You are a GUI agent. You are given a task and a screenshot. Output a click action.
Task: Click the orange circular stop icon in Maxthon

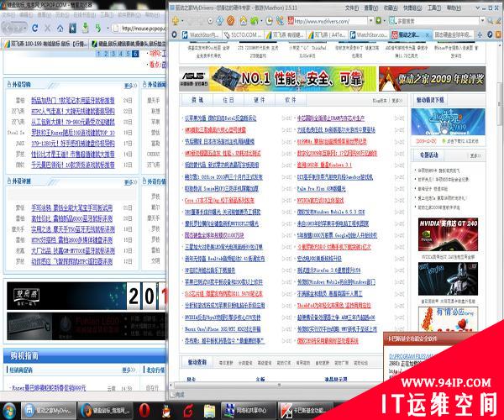pos(230,21)
